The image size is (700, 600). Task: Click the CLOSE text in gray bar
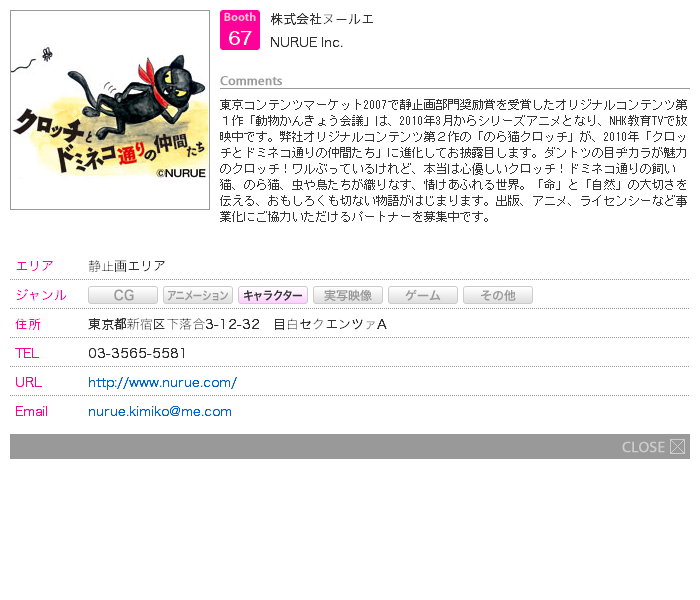coord(643,447)
